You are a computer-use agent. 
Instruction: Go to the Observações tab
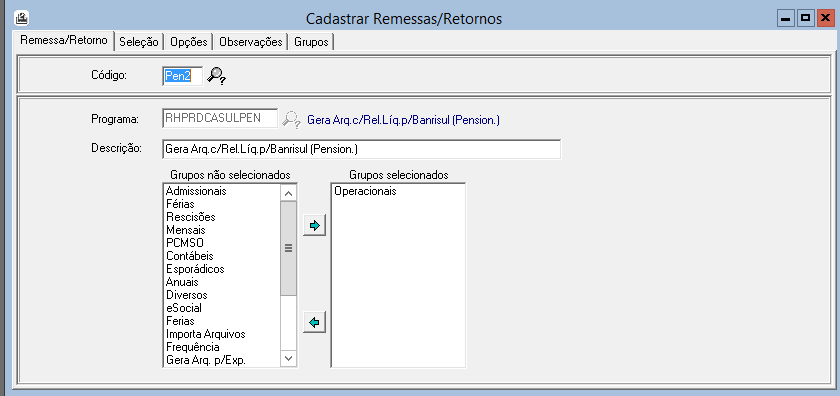(251, 42)
